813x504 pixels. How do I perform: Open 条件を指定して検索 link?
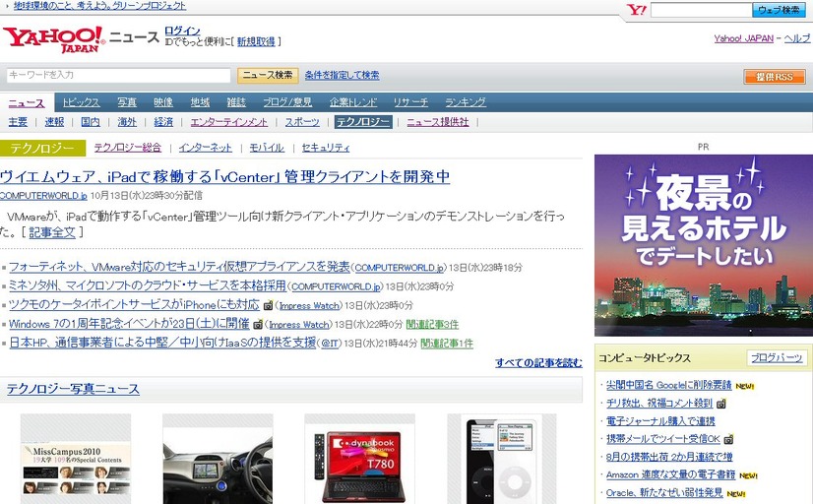click(342, 75)
